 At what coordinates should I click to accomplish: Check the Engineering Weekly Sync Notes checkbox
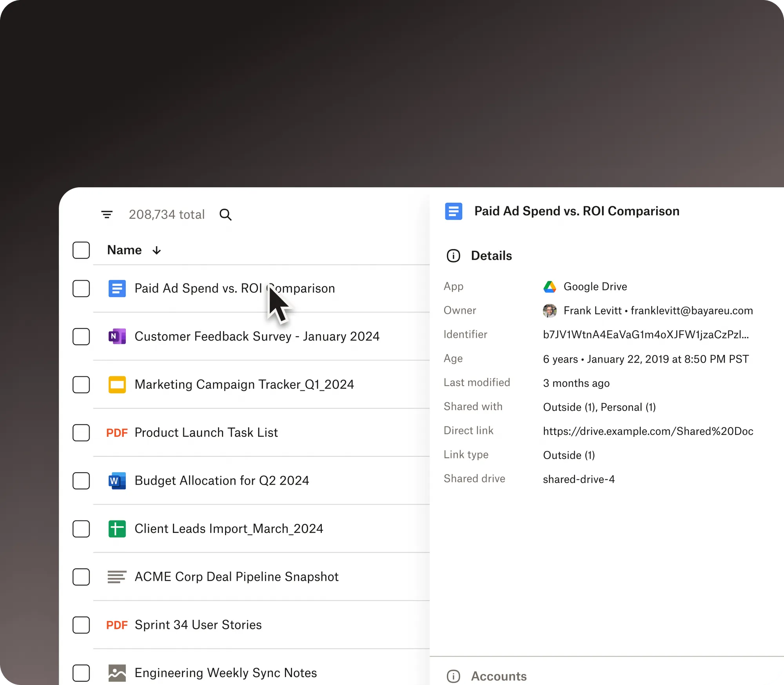click(81, 673)
